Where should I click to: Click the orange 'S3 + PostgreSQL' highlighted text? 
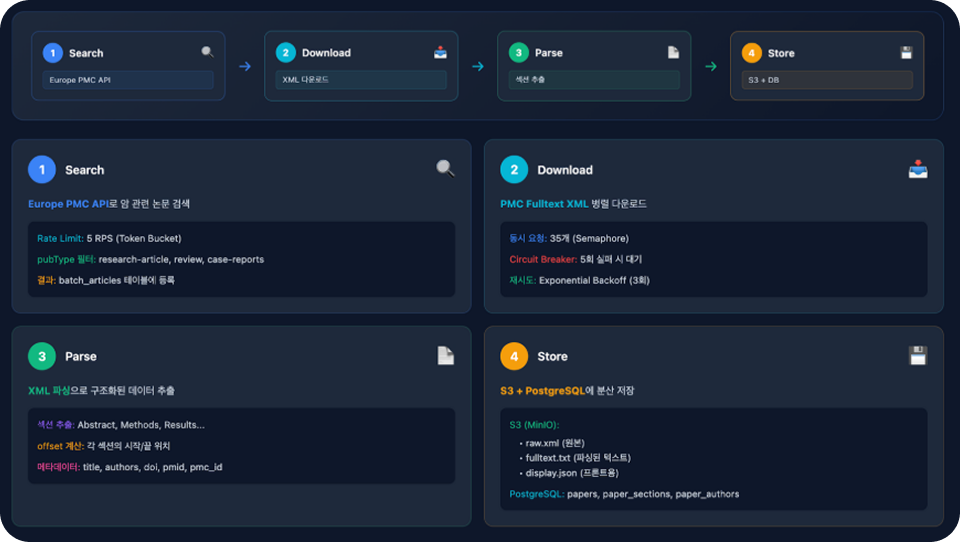click(x=542, y=390)
